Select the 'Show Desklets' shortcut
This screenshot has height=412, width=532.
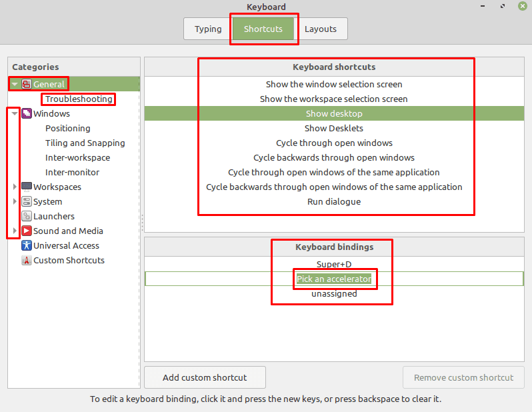click(x=334, y=128)
